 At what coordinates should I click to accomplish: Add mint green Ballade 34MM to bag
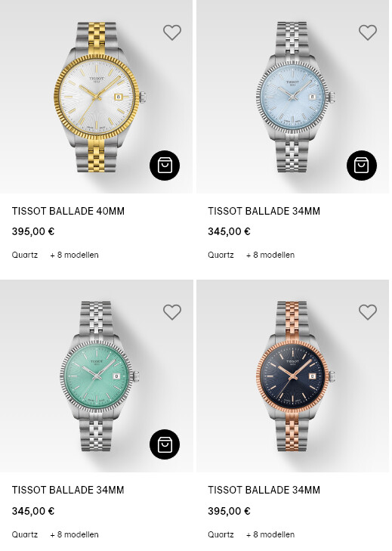click(x=165, y=444)
